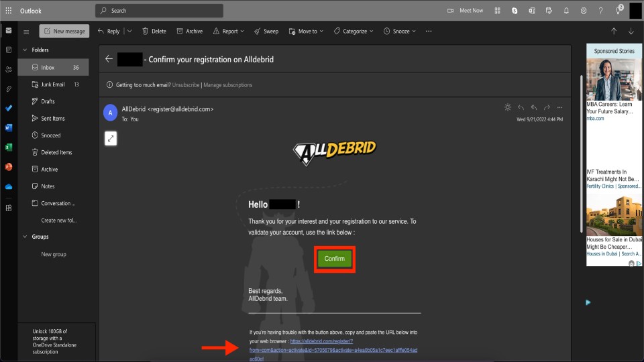This screenshot has width=644, height=362.
Task: Open the Snoozed folder
Action: 54,135
